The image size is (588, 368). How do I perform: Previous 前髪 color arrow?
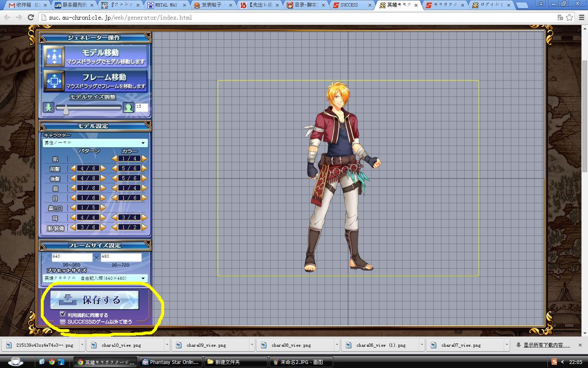[114, 168]
